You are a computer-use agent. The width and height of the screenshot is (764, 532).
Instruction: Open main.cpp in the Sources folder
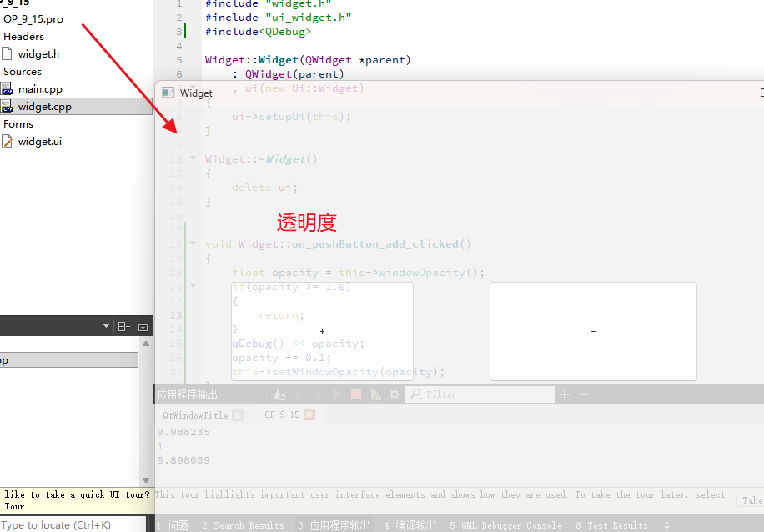pyautogui.click(x=40, y=89)
